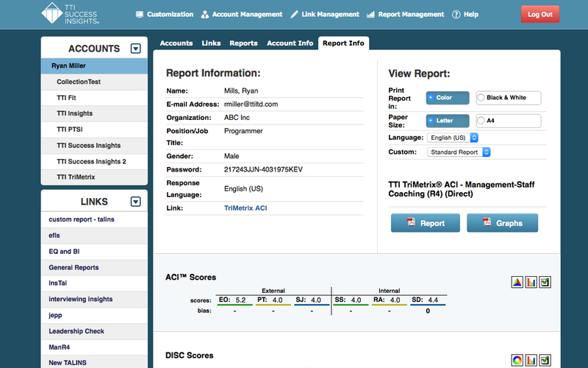Image resolution: width=588 pixels, height=368 pixels.
Task: Open the DISC Scores bar graph icon
Action: coord(531,361)
